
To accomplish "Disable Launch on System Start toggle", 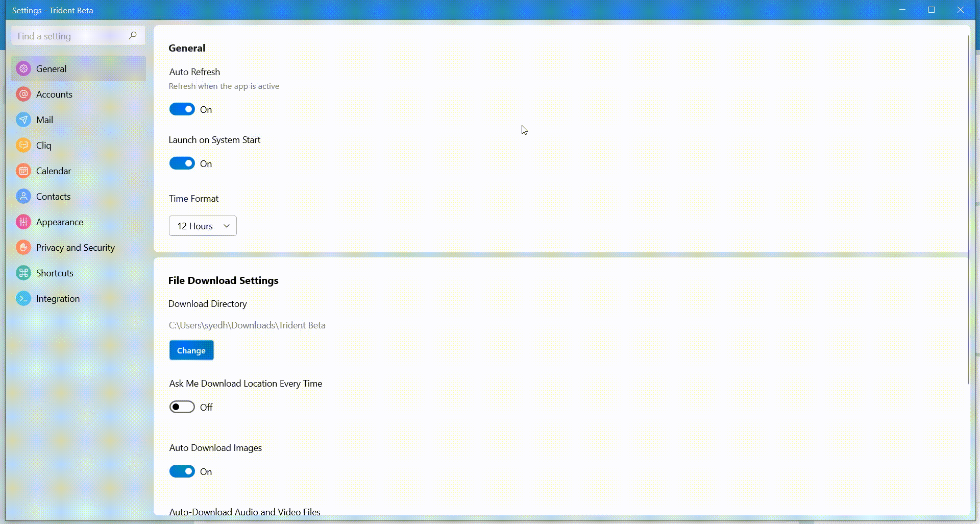I will tap(182, 163).
